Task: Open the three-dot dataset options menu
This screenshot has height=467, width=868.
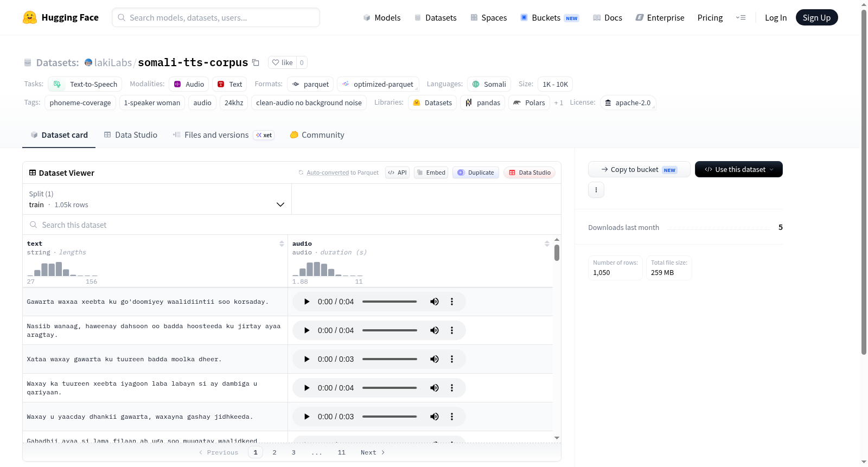Action: [x=596, y=190]
